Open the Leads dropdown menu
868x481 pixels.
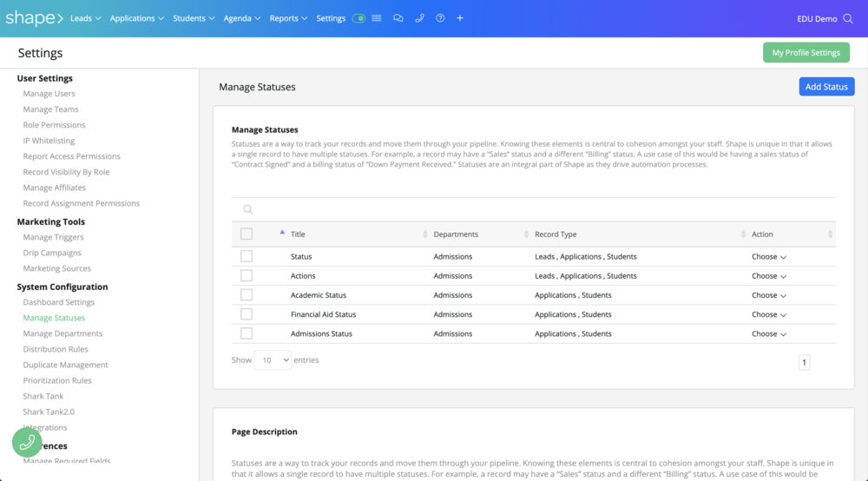pyautogui.click(x=86, y=18)
